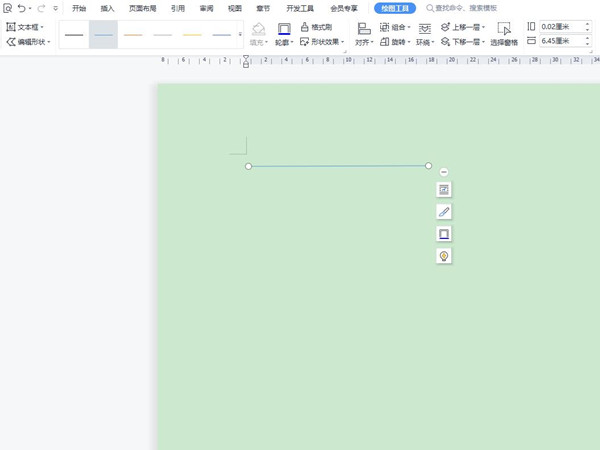Click the floating lightbulb suggestion icon
This screenshot has height=450, width=600.
click(444, 256)
